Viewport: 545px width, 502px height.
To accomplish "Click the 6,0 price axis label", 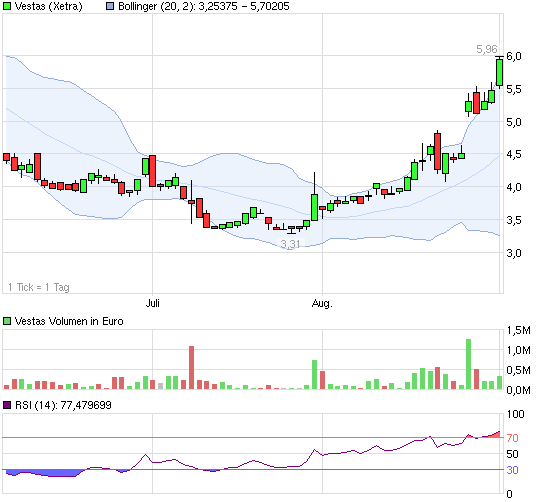I will click(514, 56).
